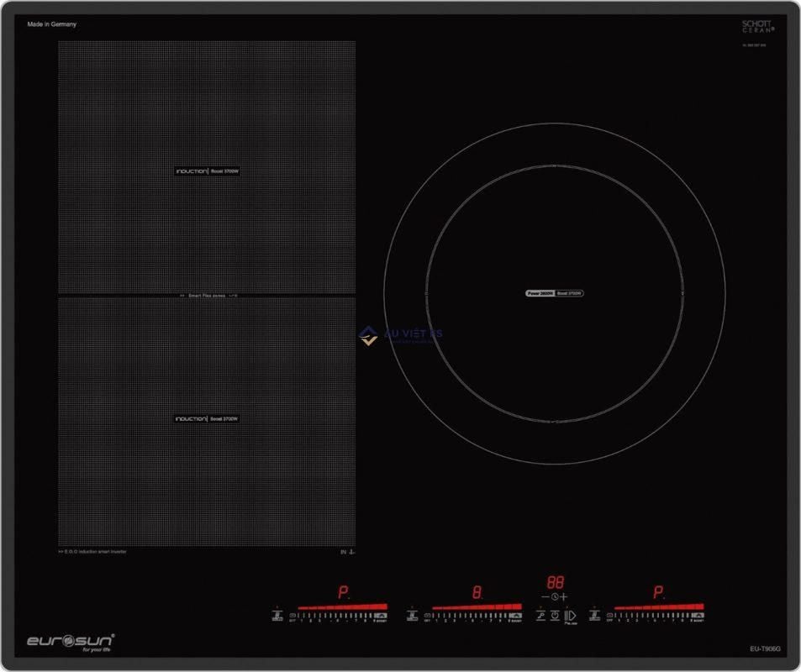Screen dimensions: 801x672
Task: Tap the left zone pot-select icon
Action: (277, 616)
